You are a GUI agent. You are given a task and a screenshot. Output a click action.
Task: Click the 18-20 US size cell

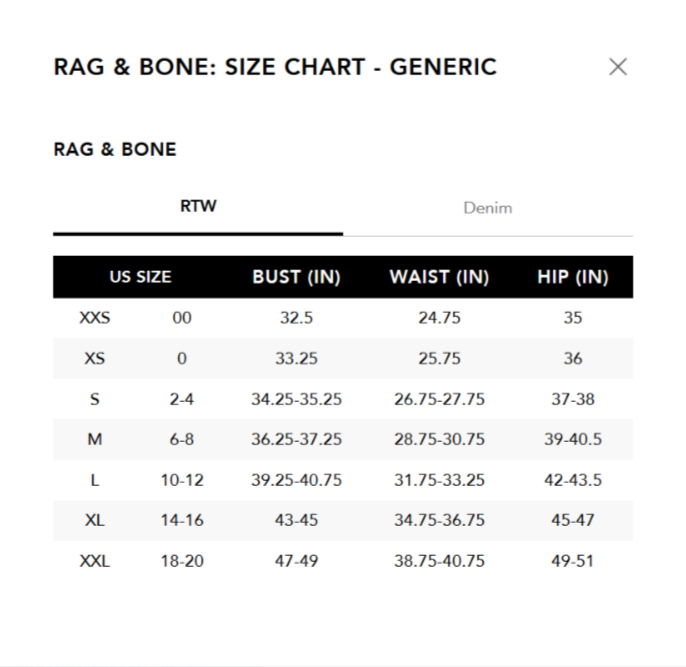click(x=182, y=561)
